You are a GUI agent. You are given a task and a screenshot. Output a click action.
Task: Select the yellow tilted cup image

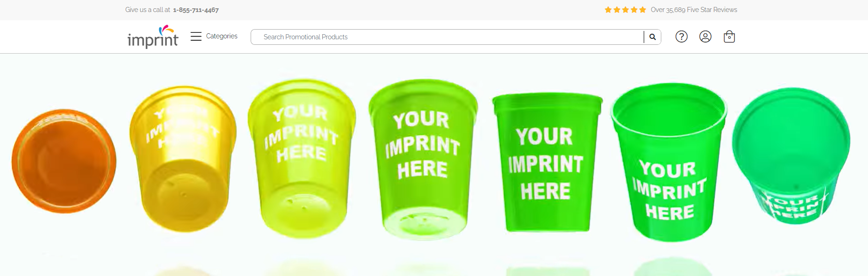click(183, 159)
